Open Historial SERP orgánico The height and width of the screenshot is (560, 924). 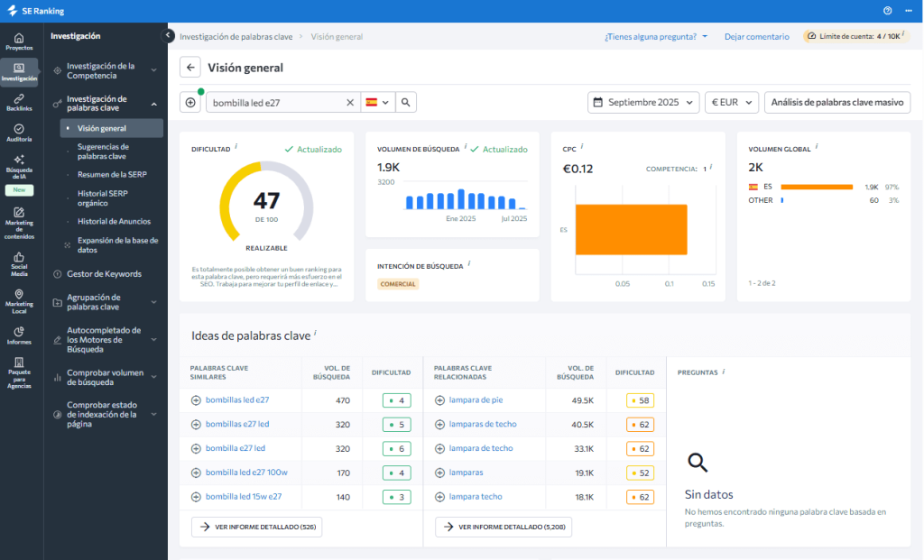point(103,197)
